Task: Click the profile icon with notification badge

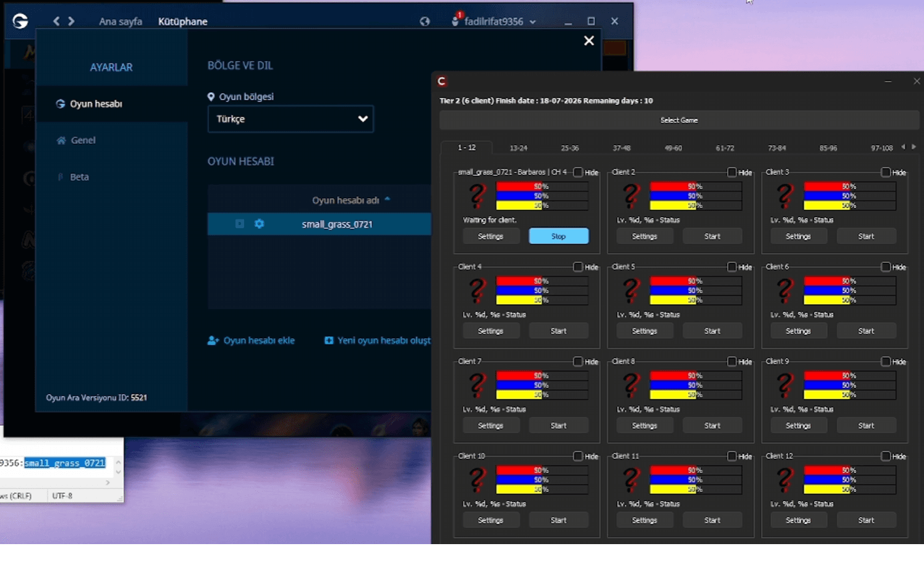Action: [x=456, y=20]
